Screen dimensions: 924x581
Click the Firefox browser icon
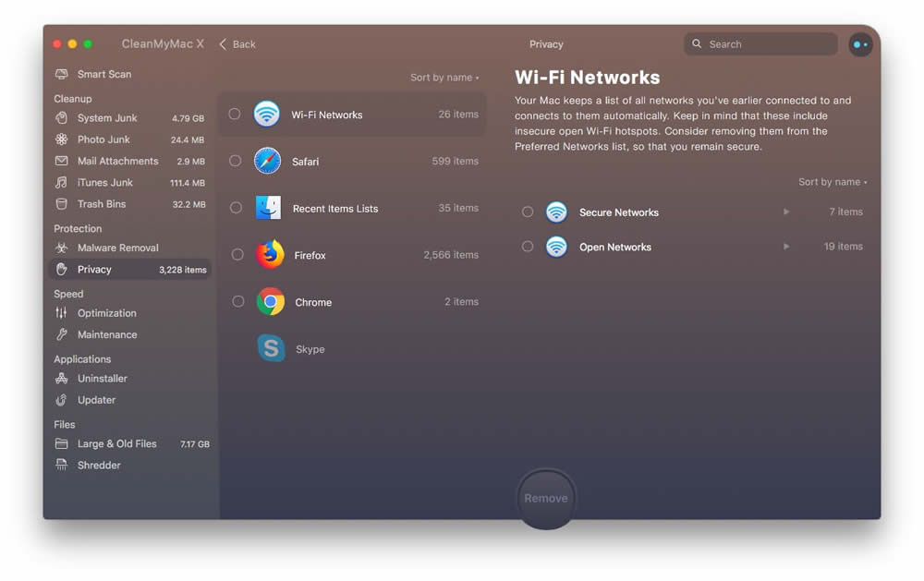(270, 254)
